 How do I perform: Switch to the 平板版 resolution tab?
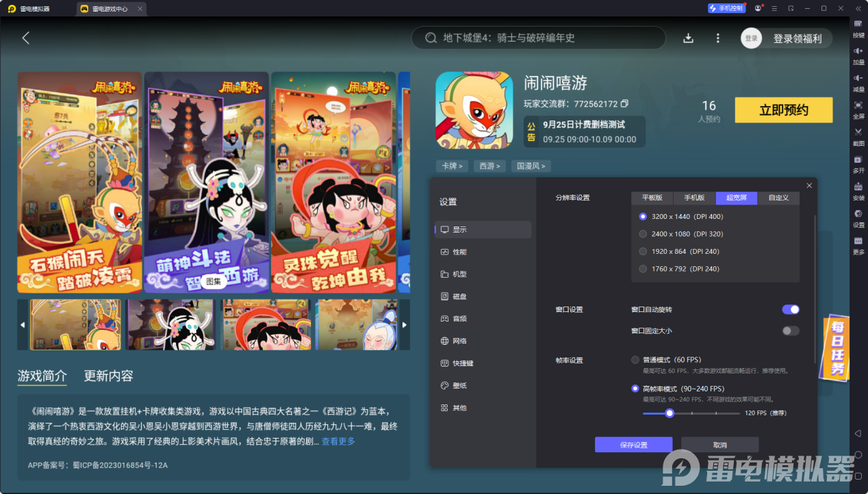[652, 198]
